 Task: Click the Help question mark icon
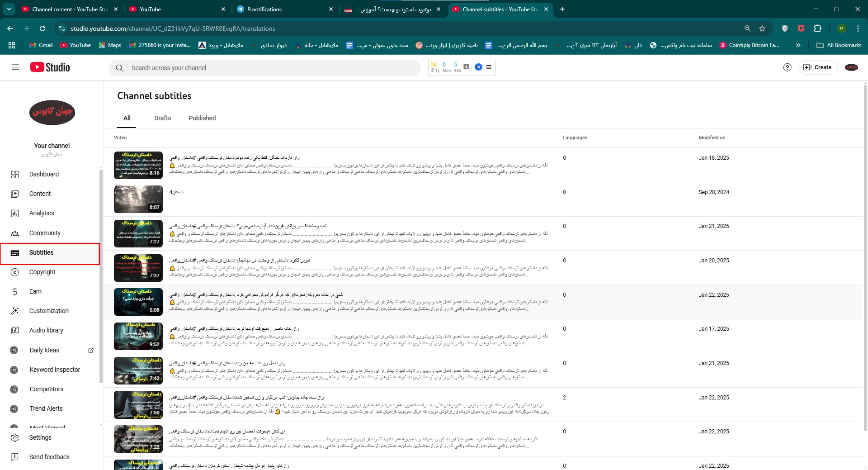787,67
